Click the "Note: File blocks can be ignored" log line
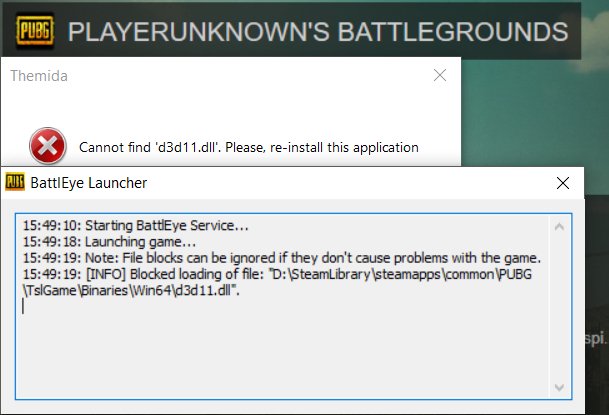This screenshot has width=609, height=415. coord(282,258)
